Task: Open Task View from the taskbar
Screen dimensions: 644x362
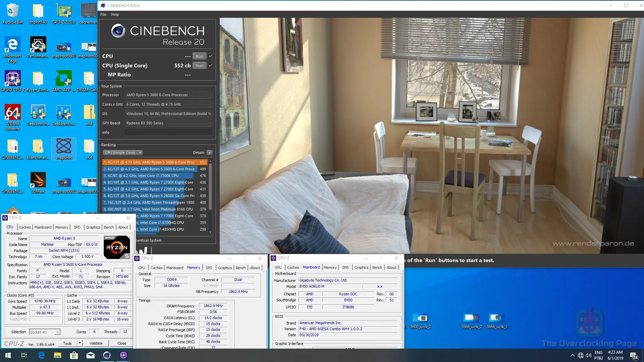Action: 24,355
